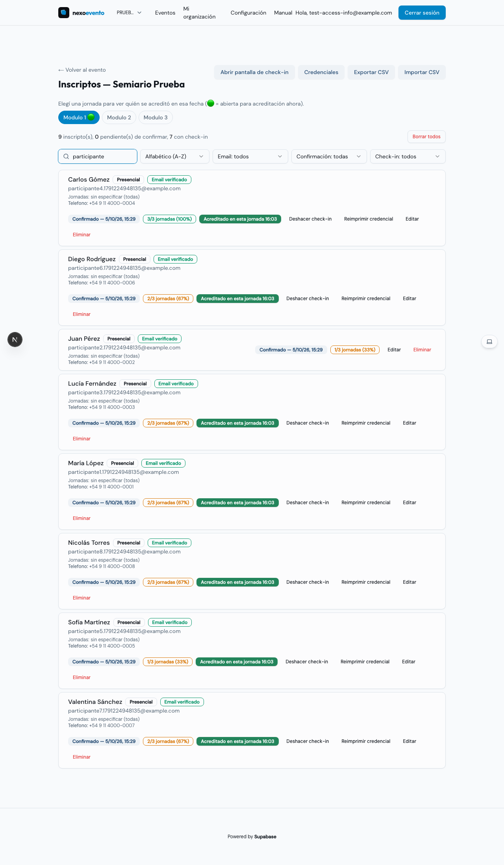Image resolution: width=504 pixels, height=865 pixels.
Task: Go to Mi organización in navigation
Action: click(x=199, y=13)
